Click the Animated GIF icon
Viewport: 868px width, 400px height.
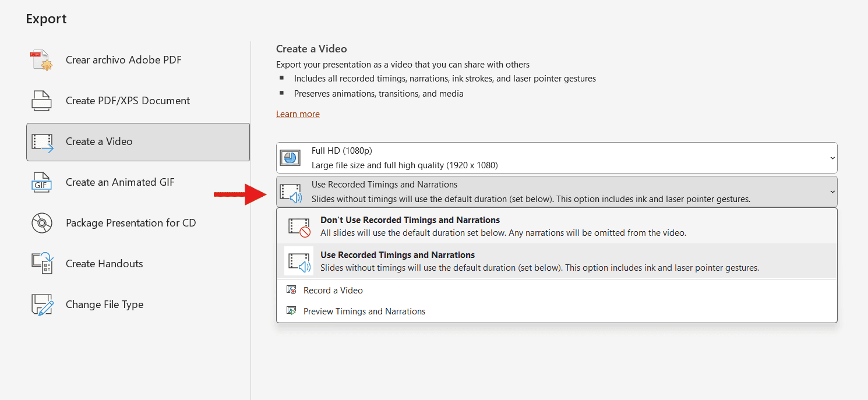coord(42,182)
